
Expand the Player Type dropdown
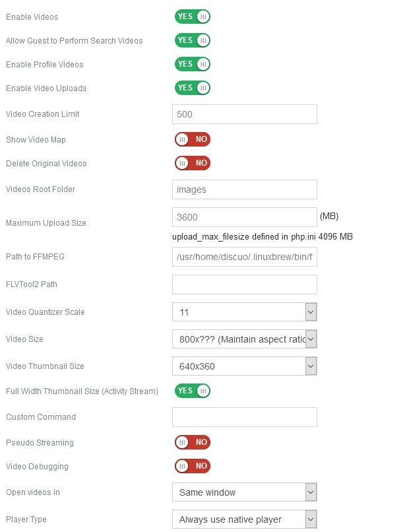click(244, 519)
